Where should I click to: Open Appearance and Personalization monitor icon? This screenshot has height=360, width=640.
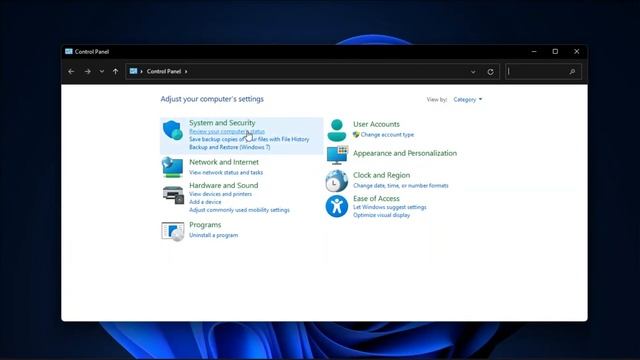(337, 155)
